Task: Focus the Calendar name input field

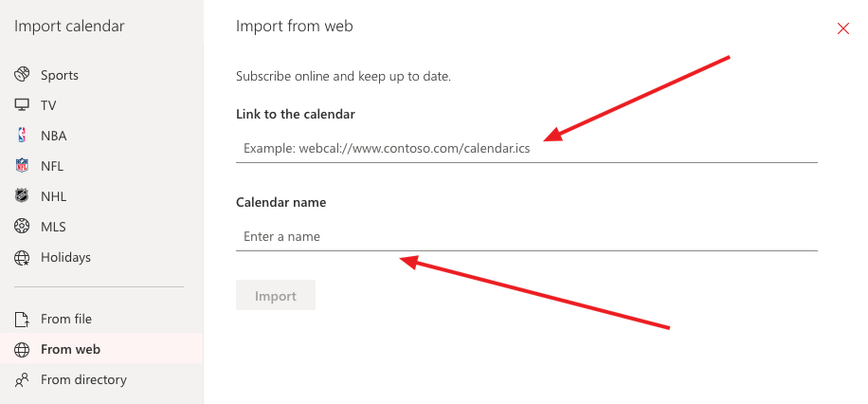Action: click(527, 237)
